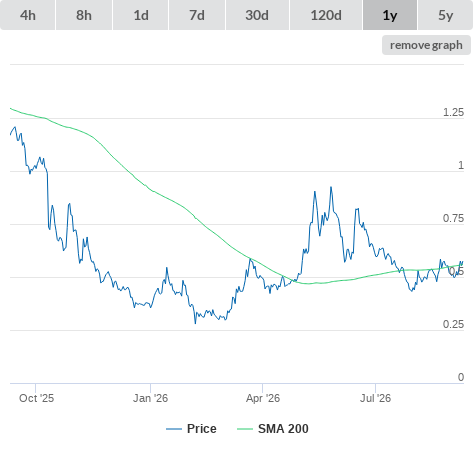This screenshot has height=455, width=474.
Task: Click the active 1y range tab
Action: point(390,15)
